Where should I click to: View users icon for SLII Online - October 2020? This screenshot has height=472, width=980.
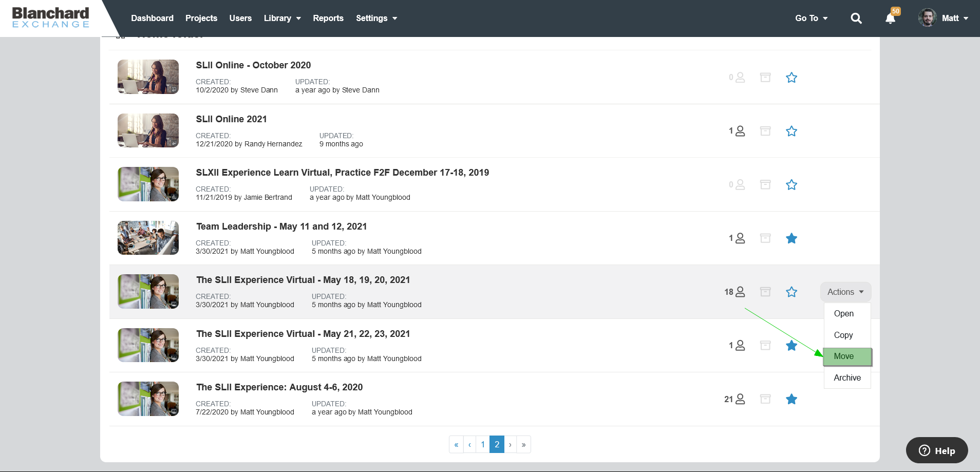tap(737, 78)
